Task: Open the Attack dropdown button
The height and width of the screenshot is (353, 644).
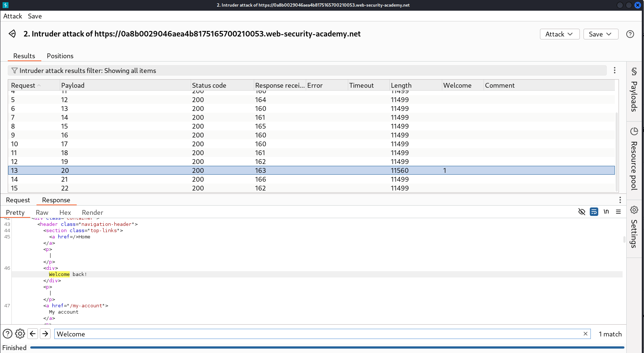Action: coord(560,34)
